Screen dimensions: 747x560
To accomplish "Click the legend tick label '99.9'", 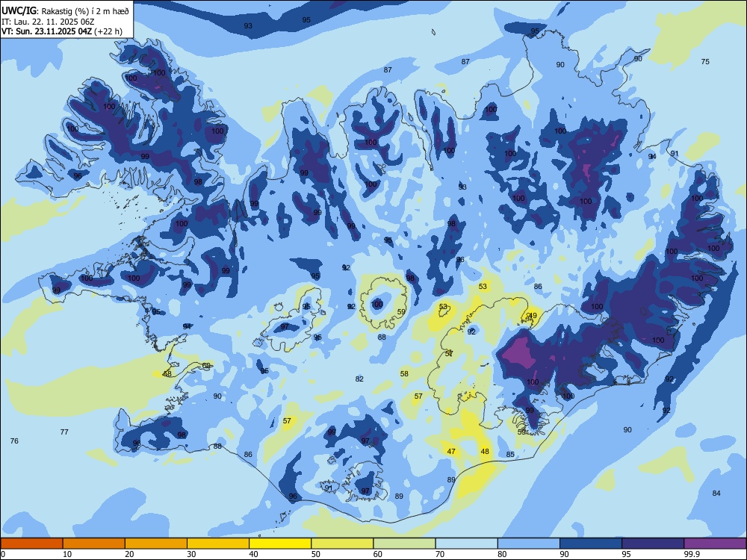I will point(691,554).
